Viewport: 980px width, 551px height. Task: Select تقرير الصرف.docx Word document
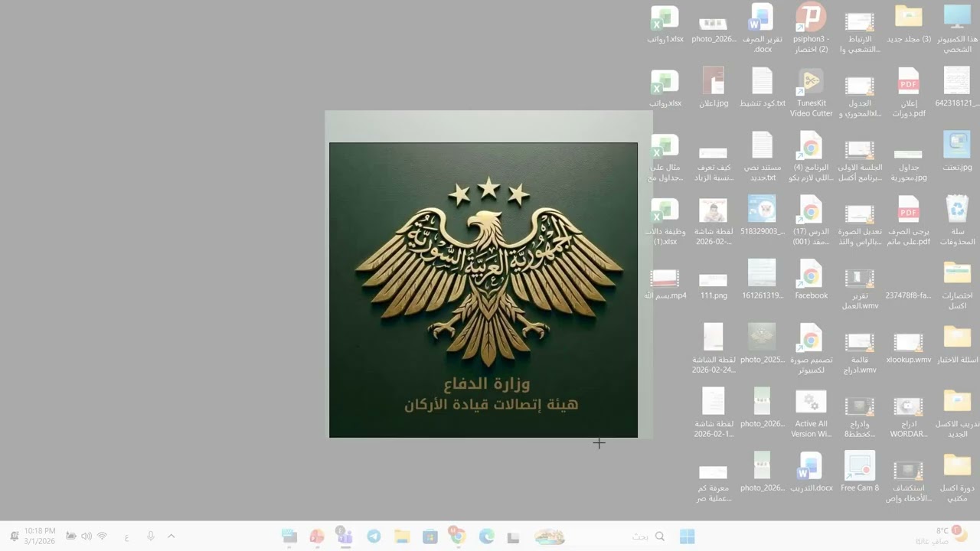tap(762, 28)
